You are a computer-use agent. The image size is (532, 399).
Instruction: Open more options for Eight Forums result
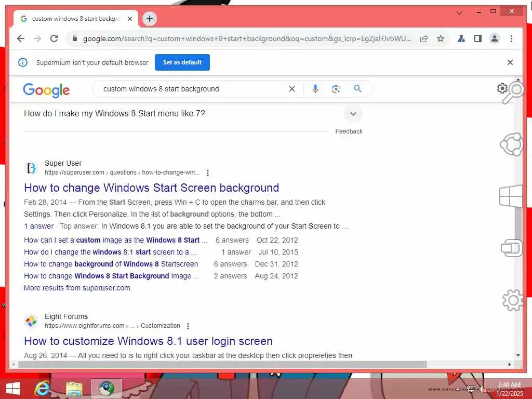point(188,326)
